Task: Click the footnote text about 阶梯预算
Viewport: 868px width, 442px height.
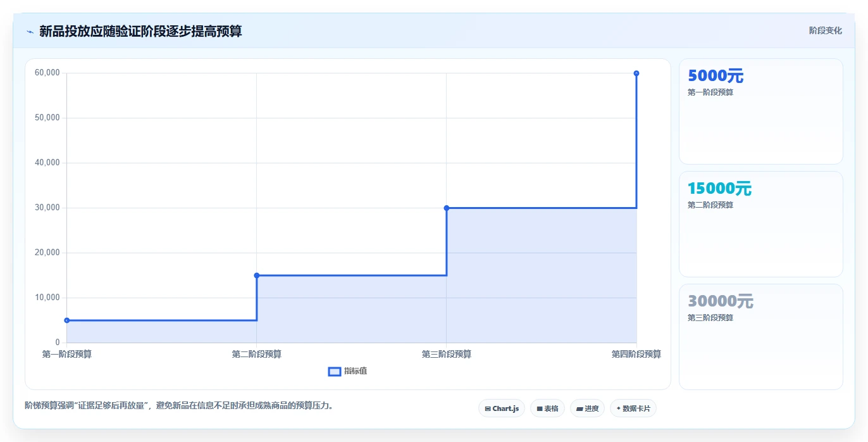Action: [x=179, y=406]
